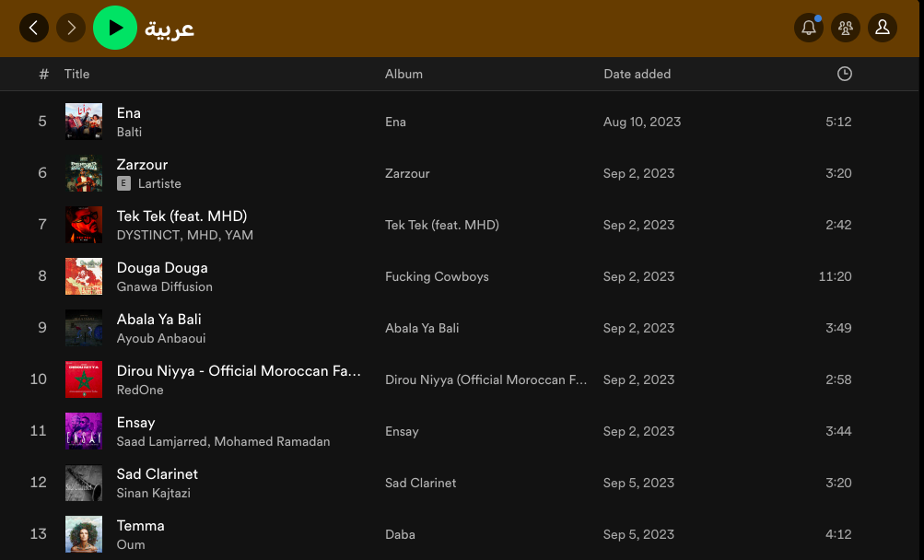Open the user profile icon
The width and height of the screenshot is (924, 560).
pos(883,28)
